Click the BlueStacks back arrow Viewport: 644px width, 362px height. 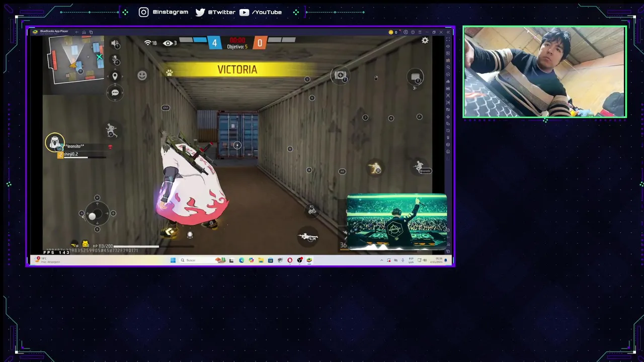click(x=77, y=32)
